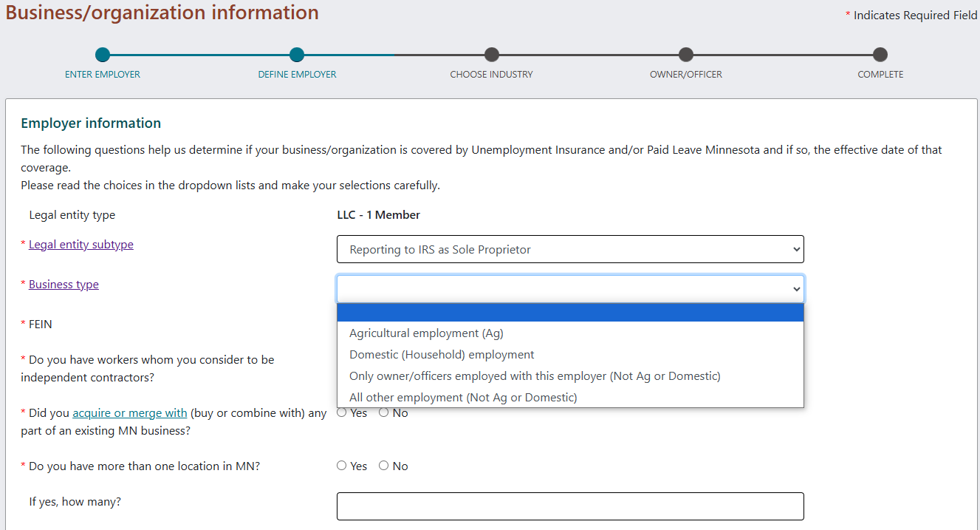Image resolution: width=980 pixels, height=530 pixels.
Task: Select Yes for acquired or merged business question
Action: [x=341, y=412]
